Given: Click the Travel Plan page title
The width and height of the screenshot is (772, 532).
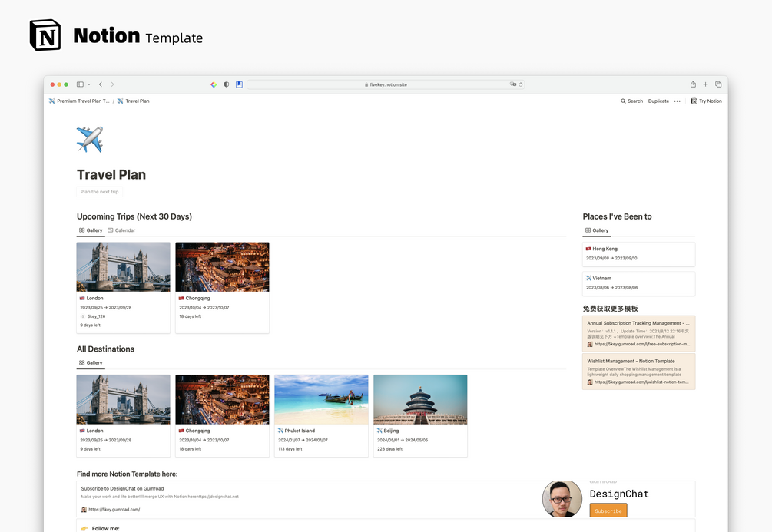Looking at the screenshot, I should (x=111, y=175).
